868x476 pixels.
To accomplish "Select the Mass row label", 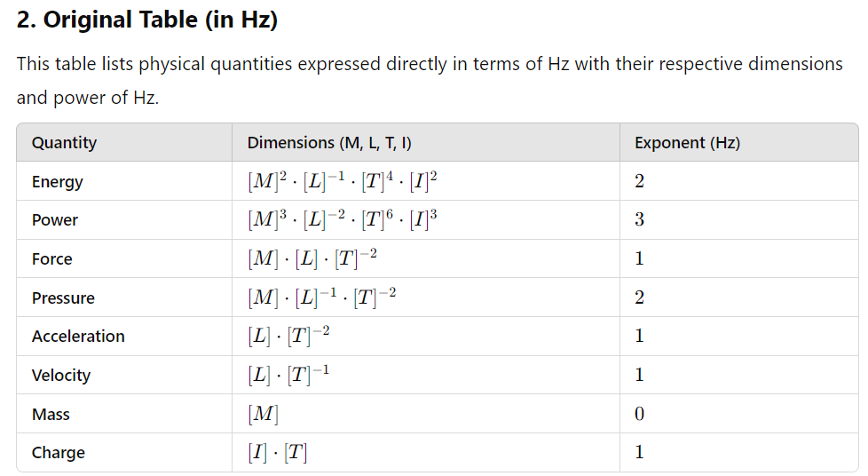I will (x=51, y=414).
